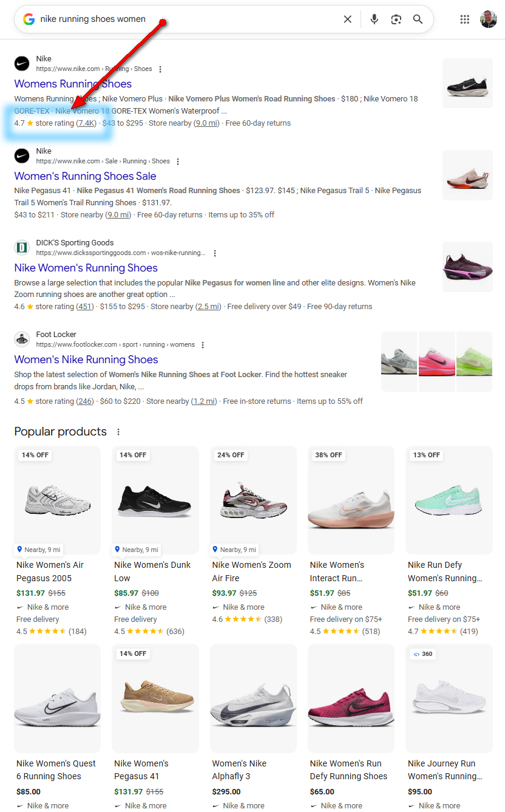Open the three-dot menu on the first Nike result
The image size is (505, 812).
click(160, 69)
